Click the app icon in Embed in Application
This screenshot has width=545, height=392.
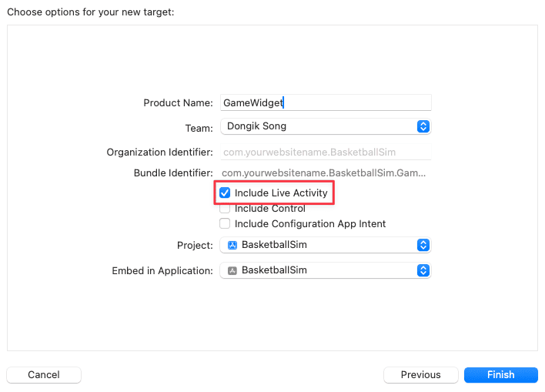(232, 270)
